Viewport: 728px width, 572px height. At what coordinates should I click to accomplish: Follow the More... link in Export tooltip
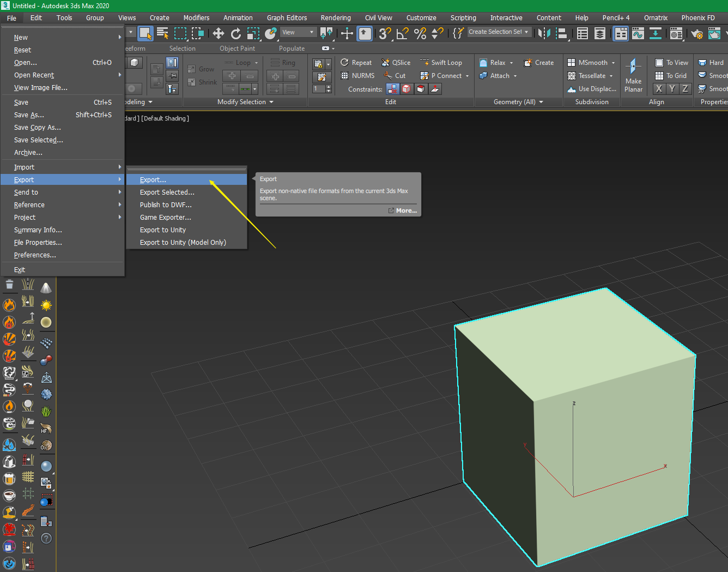click(403, 210)
